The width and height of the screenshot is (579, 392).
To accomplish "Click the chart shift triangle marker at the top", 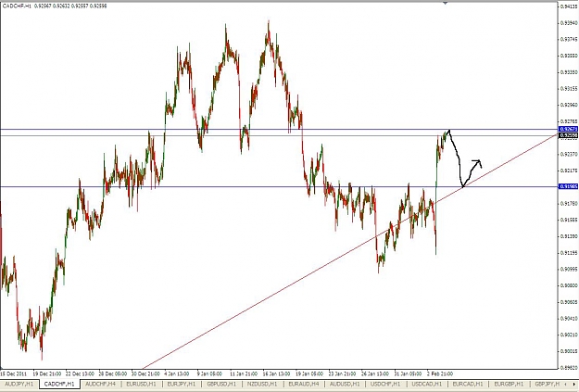I will 446,3.
